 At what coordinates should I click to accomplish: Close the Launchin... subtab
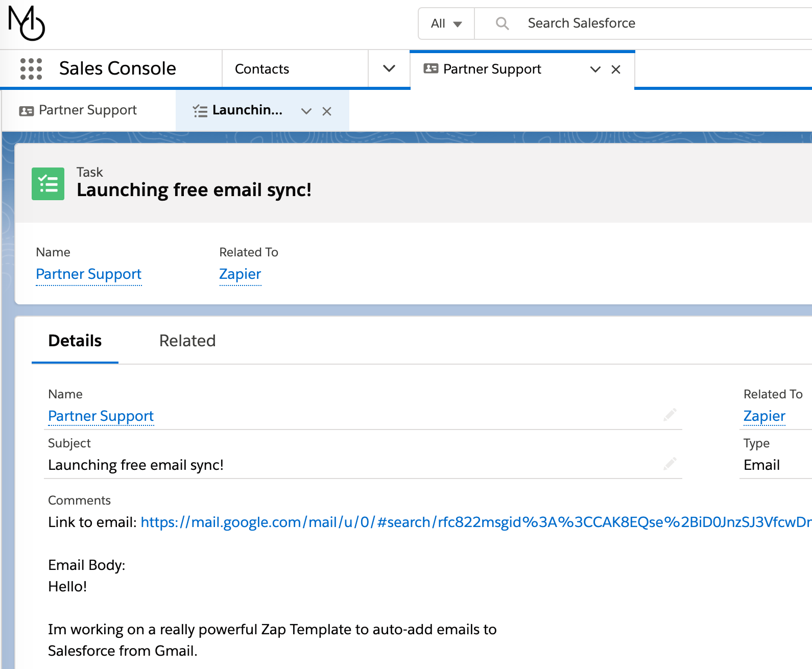pos(327,111)
